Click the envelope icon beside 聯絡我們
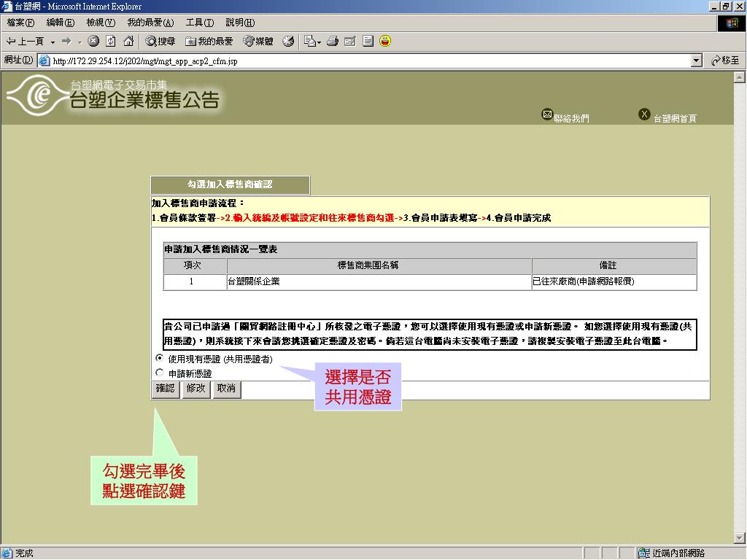Image resolution: width=747 pixels, height=560 pixels. 547,114
